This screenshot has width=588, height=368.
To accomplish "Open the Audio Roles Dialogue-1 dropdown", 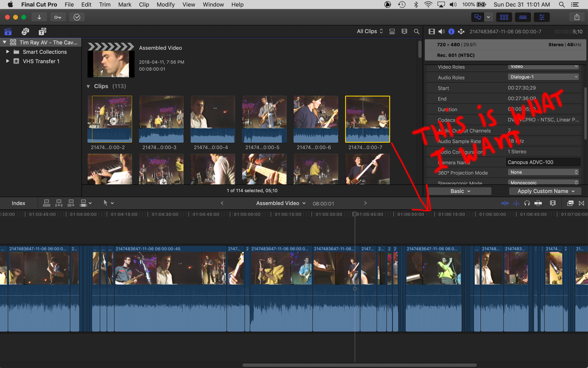I will click(x=543, y=77).
